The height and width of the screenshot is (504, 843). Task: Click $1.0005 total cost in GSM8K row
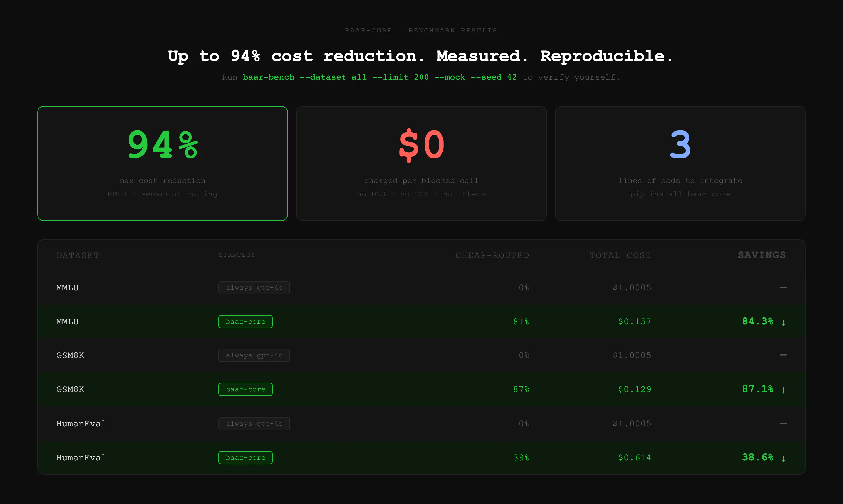tap(632, 355)
